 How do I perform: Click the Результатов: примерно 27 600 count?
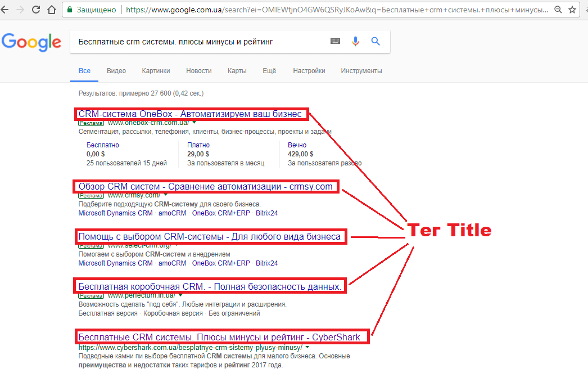click(141, 93)
